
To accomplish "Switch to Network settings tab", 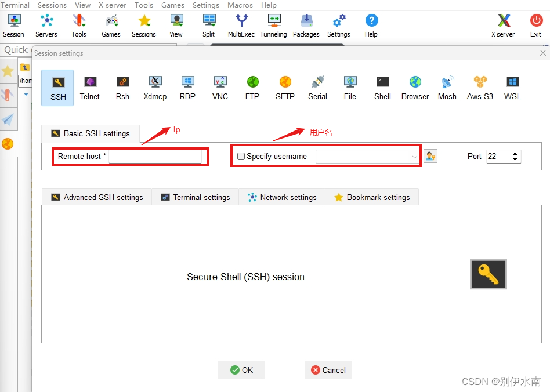I will (x=282, y=197).
